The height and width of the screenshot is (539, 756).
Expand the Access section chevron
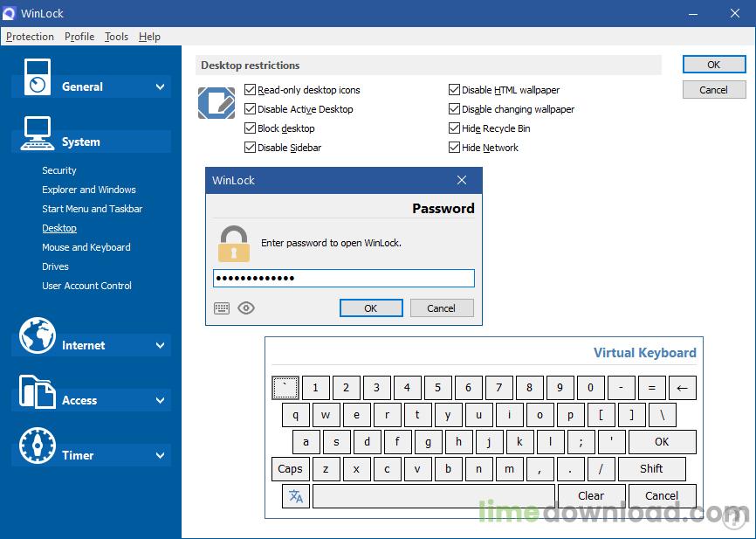(160, 400)
